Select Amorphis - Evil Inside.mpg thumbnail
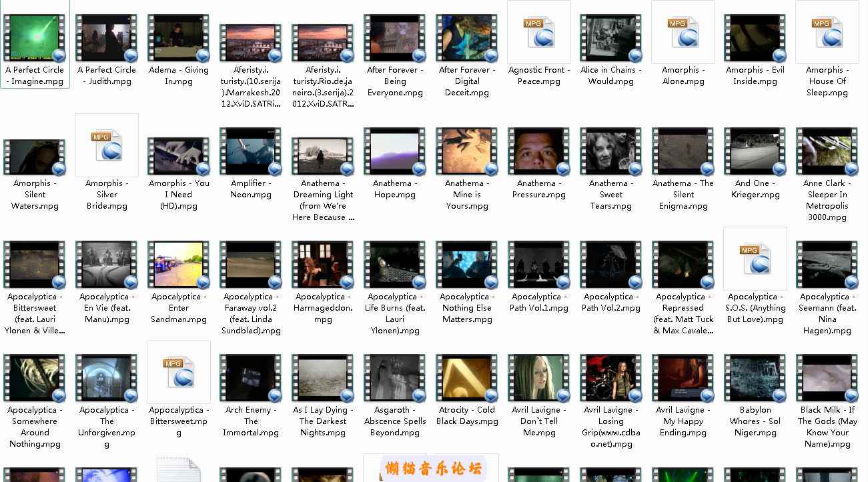 [755, 39]
